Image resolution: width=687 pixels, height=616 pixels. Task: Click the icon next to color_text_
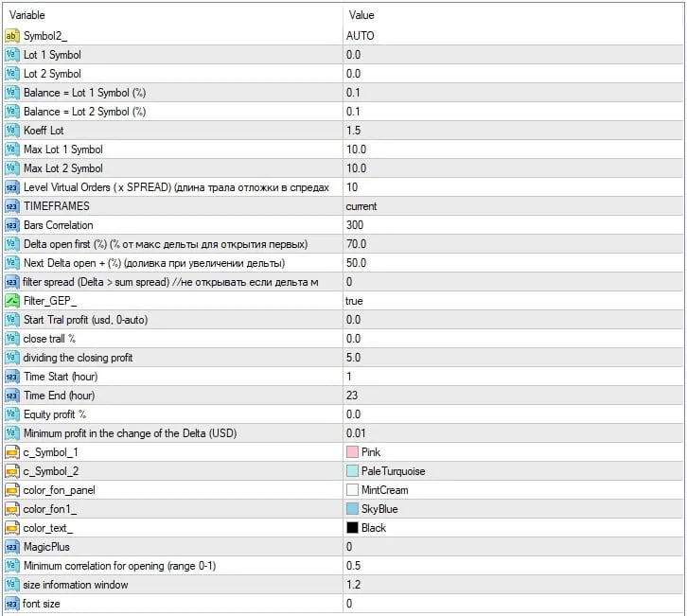(x=11, y=528)
